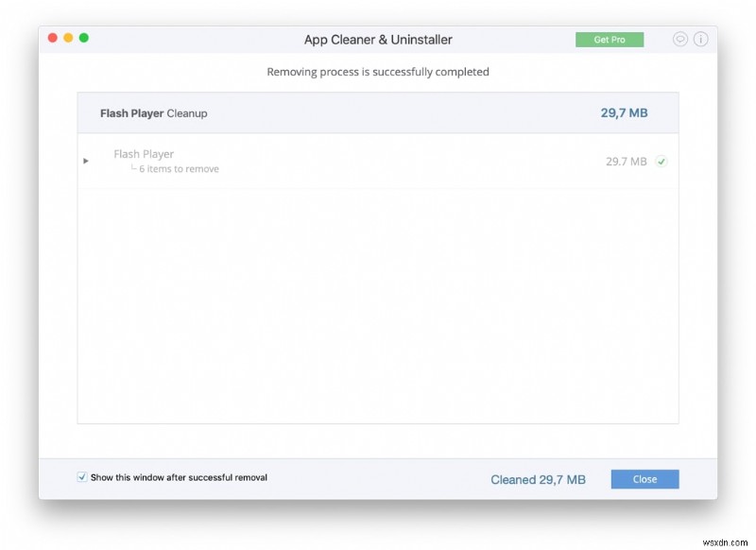The height and width of the screenshot is (550, 756).
Task: Click the Get Pro button
Action: (610, 40)
